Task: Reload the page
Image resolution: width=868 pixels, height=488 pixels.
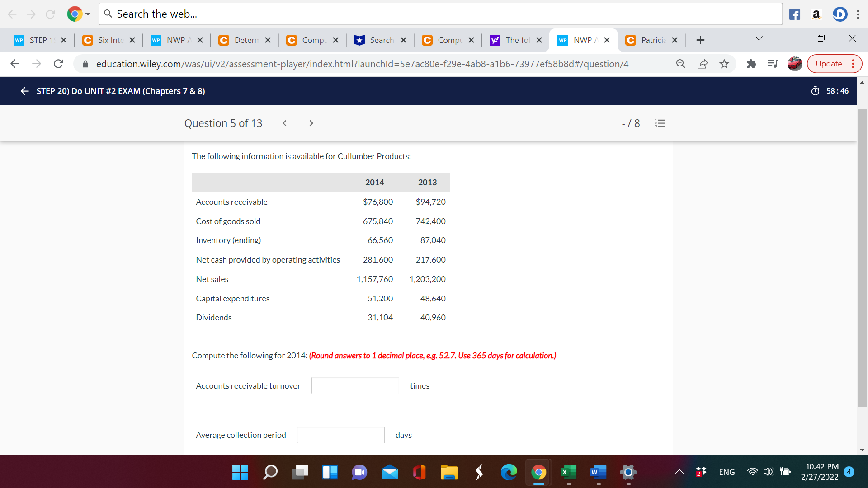Action: [x=58, y=64]
